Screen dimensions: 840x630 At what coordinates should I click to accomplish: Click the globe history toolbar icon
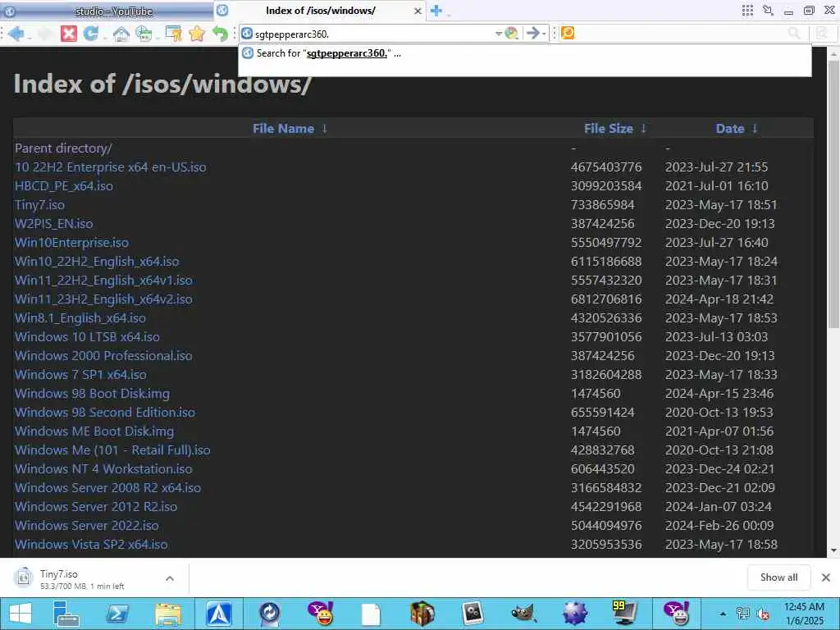(144, 34)
